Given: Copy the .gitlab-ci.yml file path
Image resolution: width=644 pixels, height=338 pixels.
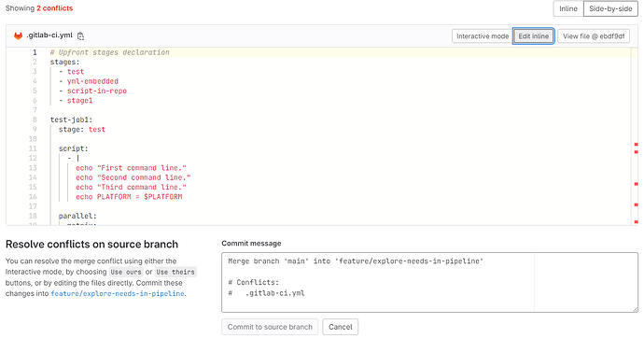Looking at the screenshot, I should pyautogui.click(x=80, y=36).
